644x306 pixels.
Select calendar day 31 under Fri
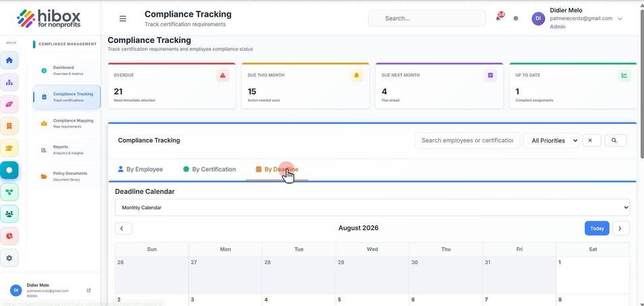pos(520,275)
